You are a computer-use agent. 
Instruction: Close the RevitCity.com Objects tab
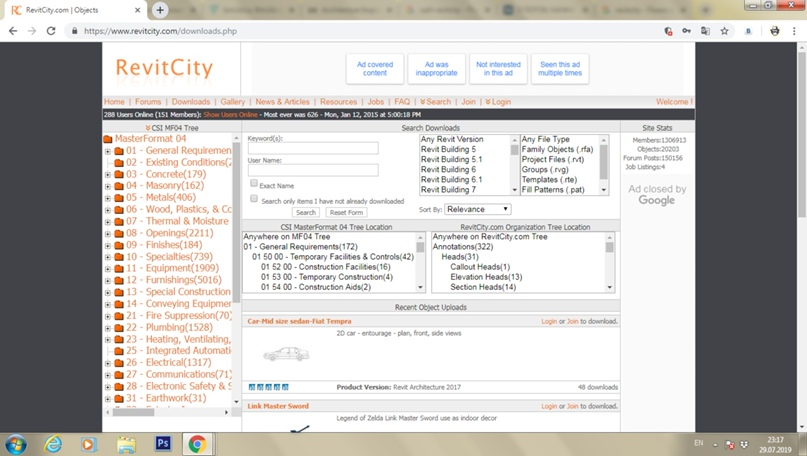click(137, 10)
